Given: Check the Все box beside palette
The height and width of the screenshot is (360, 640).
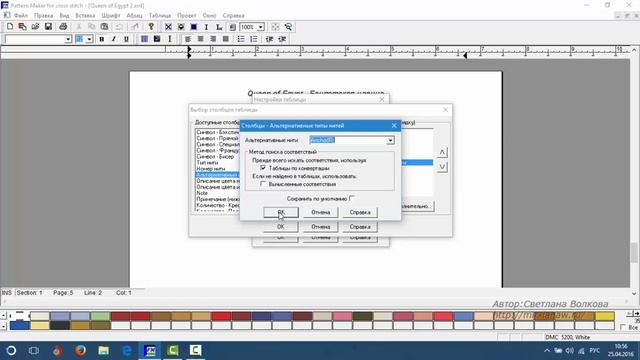Looking at the screenshot, I should [x=623, y=327].
